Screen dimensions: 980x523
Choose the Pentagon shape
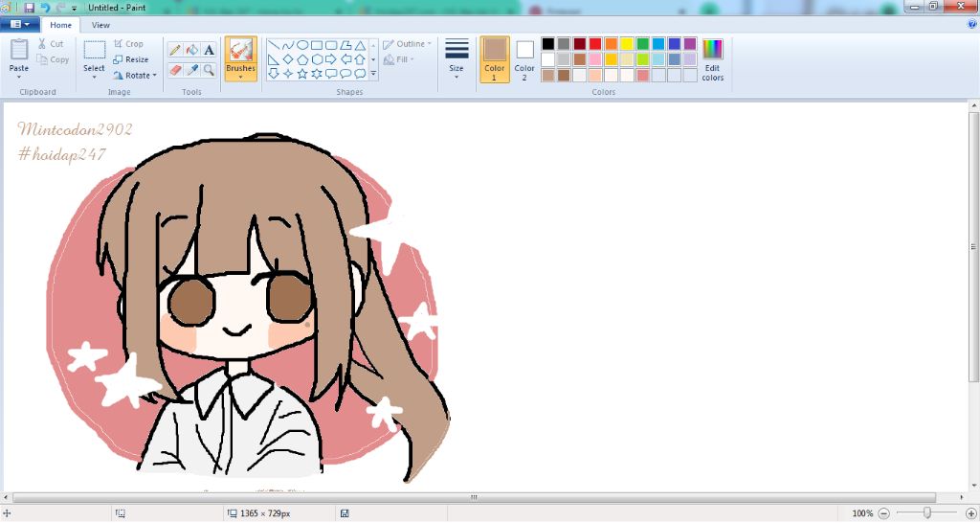coord(301,59)
